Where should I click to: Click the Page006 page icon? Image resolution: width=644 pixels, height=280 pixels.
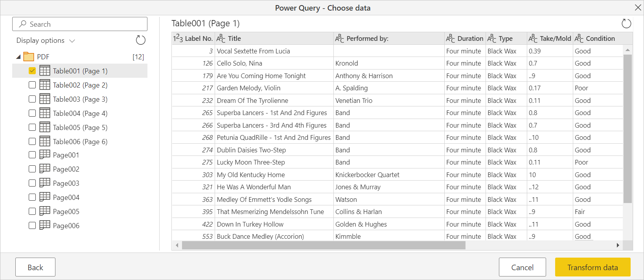pyautogui.click(x=45, y=225)
